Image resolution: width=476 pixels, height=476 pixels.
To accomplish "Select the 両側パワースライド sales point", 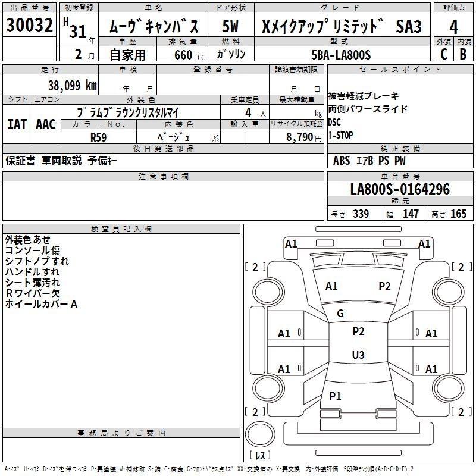I will [368, 109].
